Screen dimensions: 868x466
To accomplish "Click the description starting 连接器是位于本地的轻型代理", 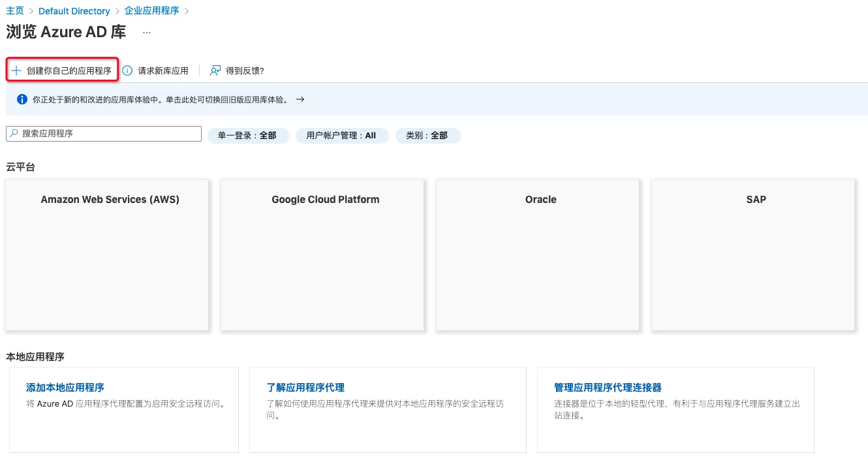I will [677, 409].
